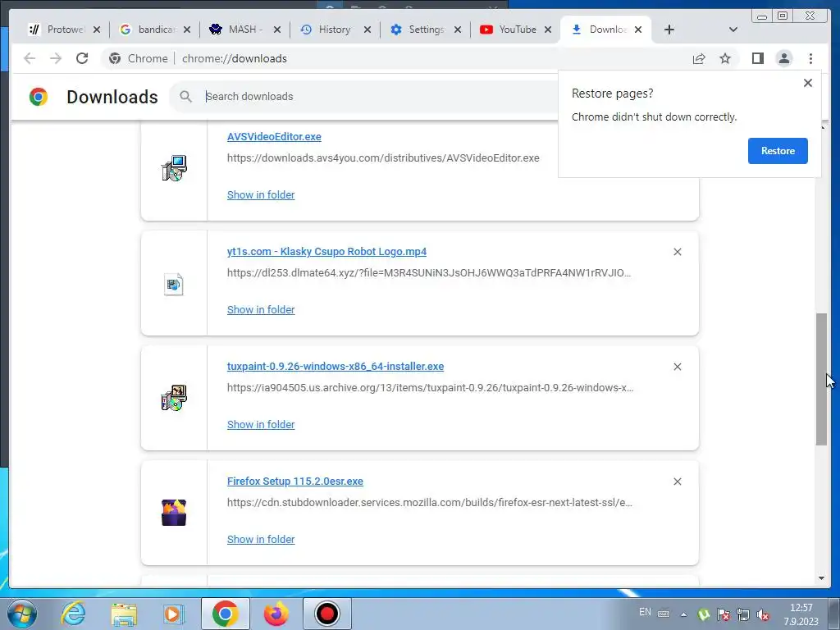Viewport: 840px width, 630px height.
Task: Click the mp4 video file icon
Action: [174, 284]
